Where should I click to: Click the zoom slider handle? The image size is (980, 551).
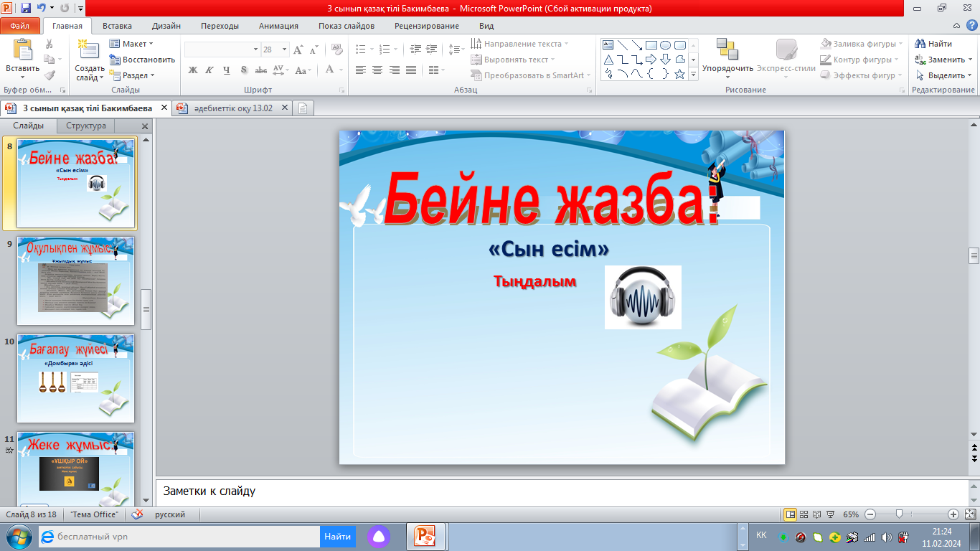click(899, 514)
